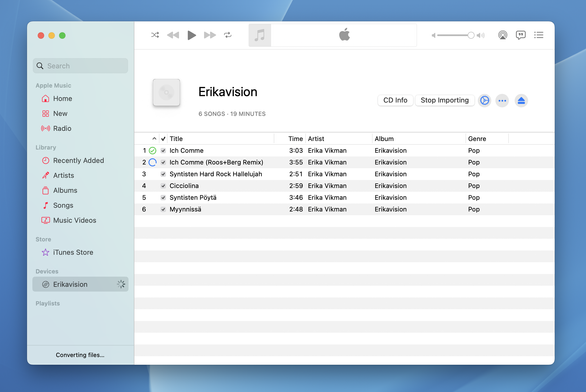Select the Myynnissä song title
The image size is (586, 392).
point(185,209)
